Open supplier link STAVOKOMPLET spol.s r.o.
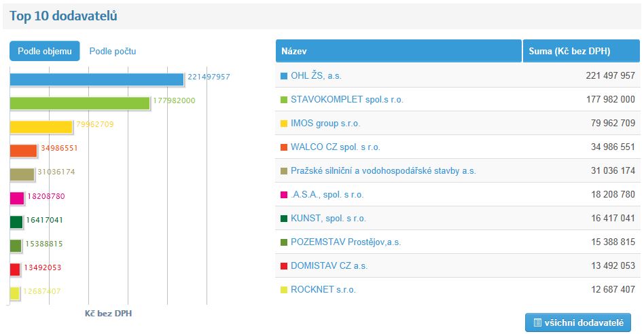The height and width of the screenshot is (334, 644). click(x=347, y=100)
